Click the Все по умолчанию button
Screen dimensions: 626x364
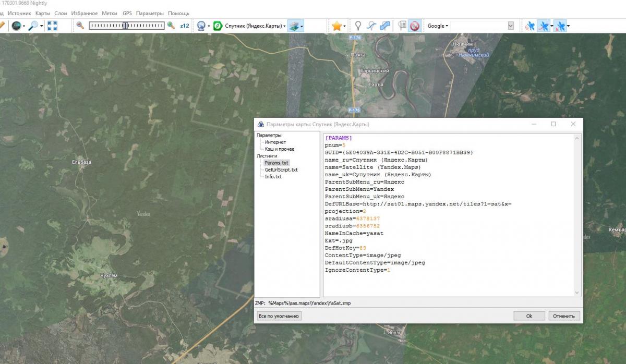[x=279, y=316]
